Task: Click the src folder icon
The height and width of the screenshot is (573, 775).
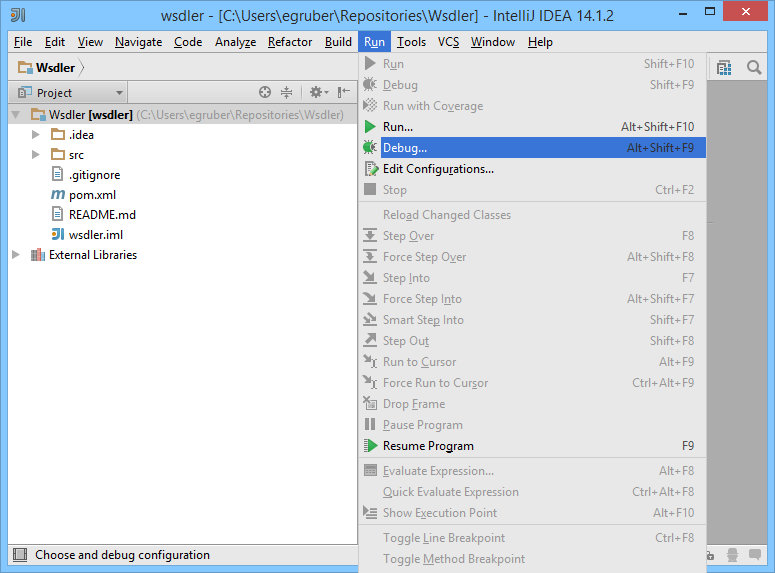Action: 58,154
